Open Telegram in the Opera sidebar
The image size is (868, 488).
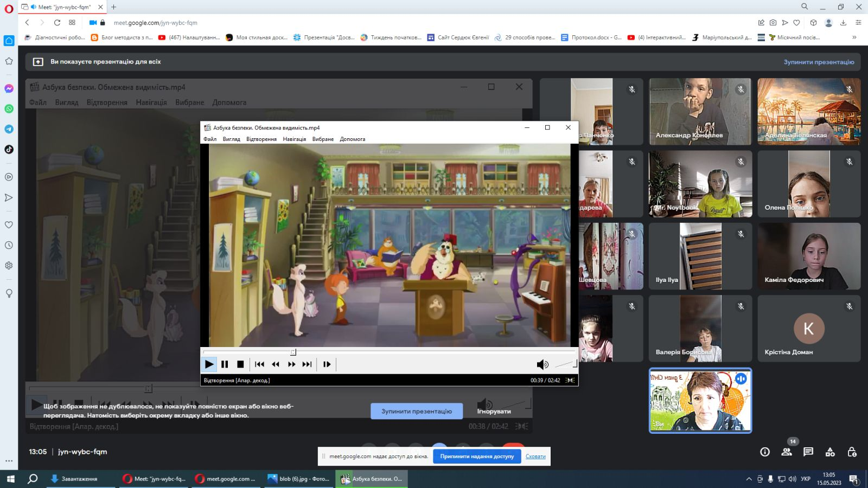pos(9,129)
